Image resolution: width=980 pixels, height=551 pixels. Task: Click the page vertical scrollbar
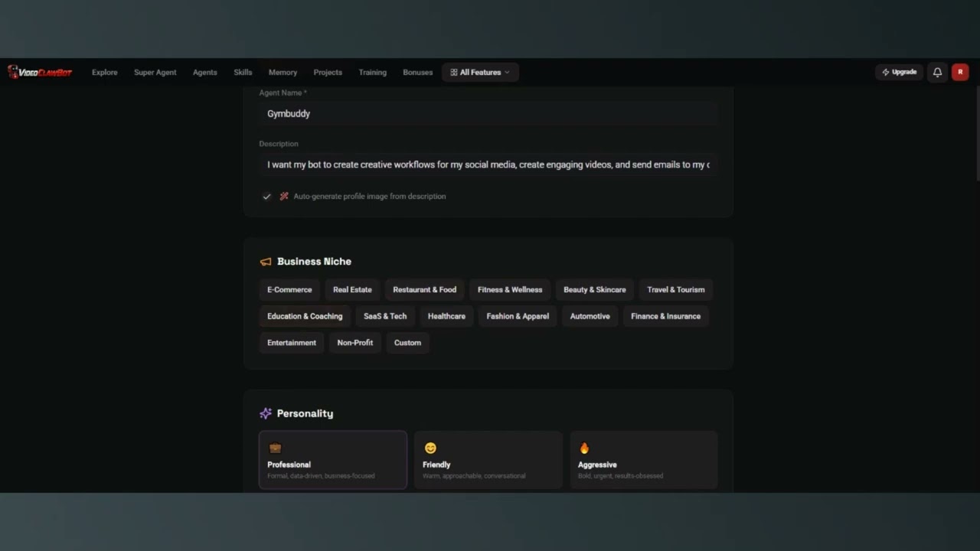[977, 134]
